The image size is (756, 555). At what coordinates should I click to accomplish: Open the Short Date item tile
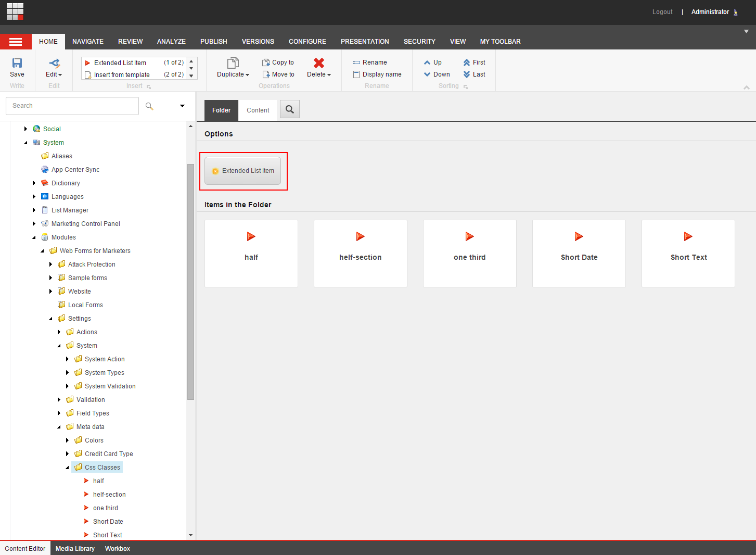[579, 254]
